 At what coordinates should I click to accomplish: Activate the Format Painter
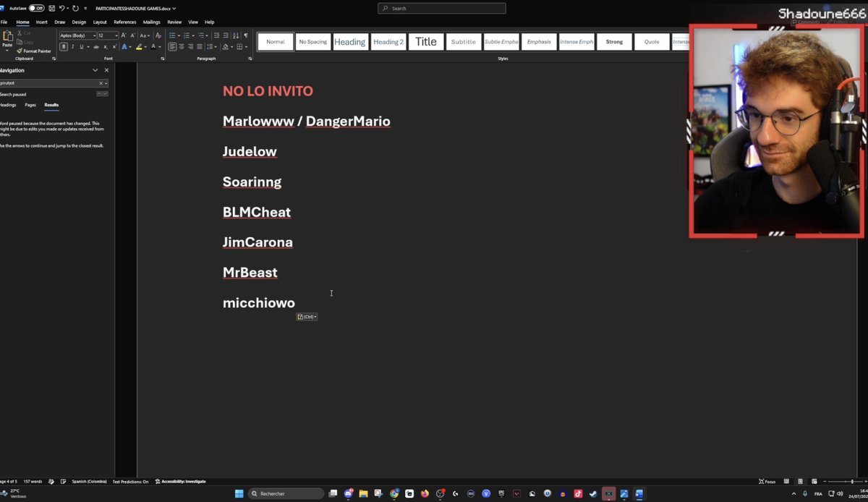(34, 51)
